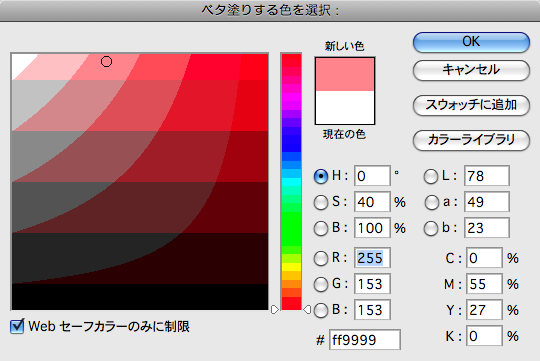Click the current color white swatch
540x361 pixels.
(345, 107)
